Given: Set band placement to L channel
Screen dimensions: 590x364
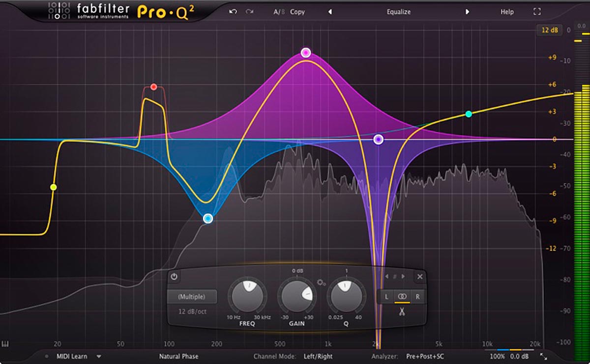Looking at the screenshot, I should [386, 297].
